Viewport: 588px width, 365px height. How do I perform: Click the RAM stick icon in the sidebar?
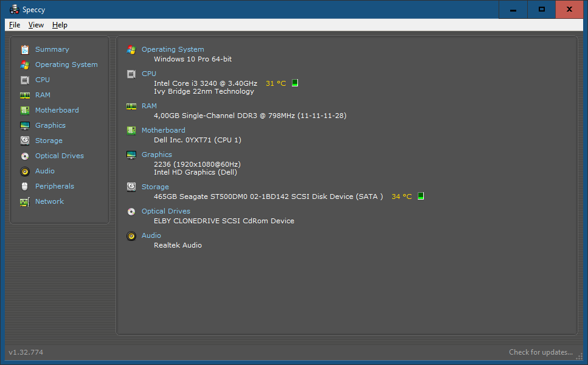[25, 96]
